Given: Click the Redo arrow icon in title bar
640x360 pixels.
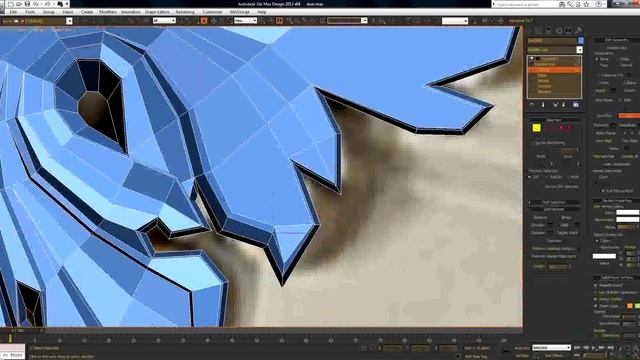Looking at the screenshot, I should [47, 4].
